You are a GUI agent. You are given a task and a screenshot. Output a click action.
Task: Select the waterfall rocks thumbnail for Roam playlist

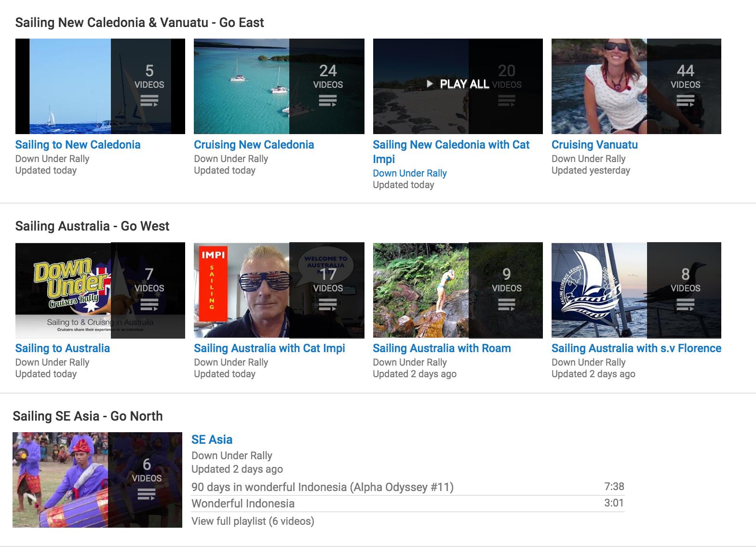pyautogui.click(x=458, y=290)
